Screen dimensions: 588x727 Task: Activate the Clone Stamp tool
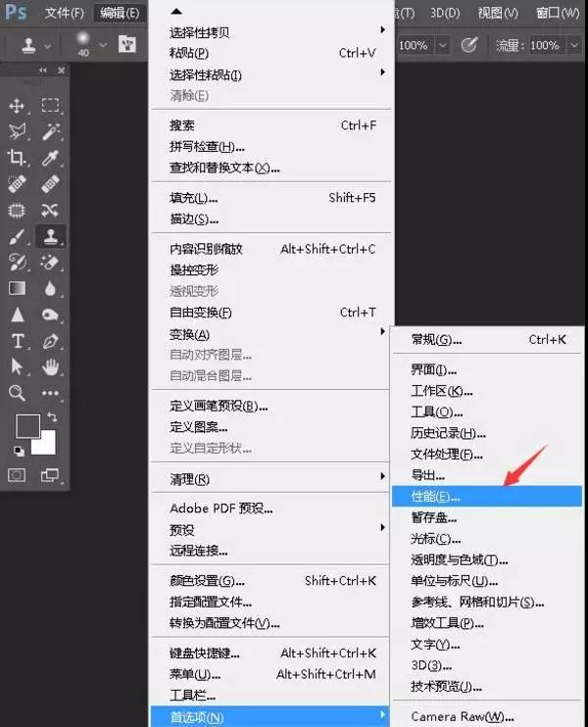click(x=50, y=236)
